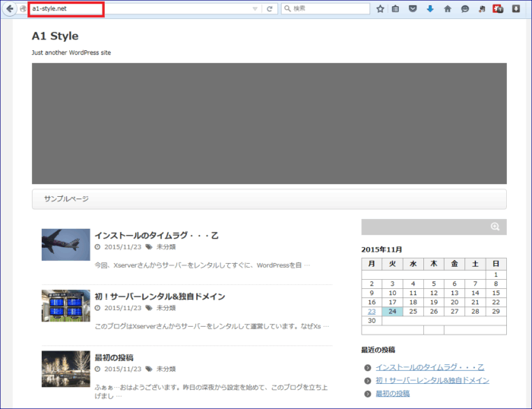The height and width of the screenshot is (409, 532).
Task: Open the bookmarks list icon
Action: [x=396, y=9]
